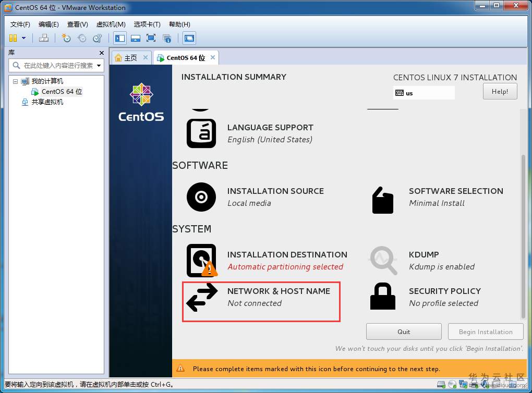Open Kdump magnifier icon
Viewport: 532px width, 393px height.
pyautogui.click(x=383, y=261)
